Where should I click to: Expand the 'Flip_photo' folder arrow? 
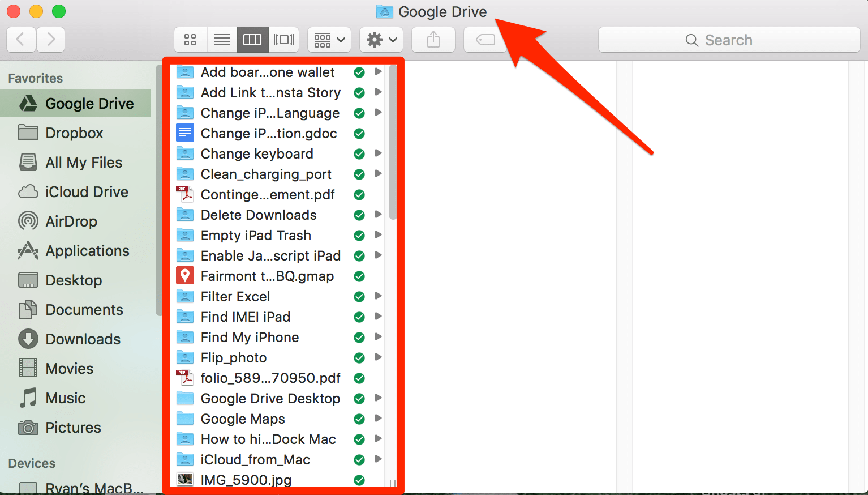379,357
